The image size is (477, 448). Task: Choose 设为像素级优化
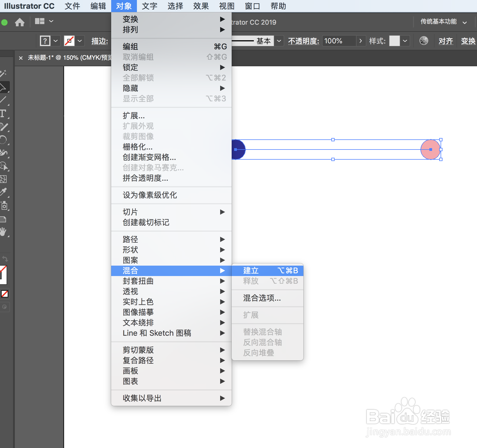pyautogui.click(x=171, y=195)
